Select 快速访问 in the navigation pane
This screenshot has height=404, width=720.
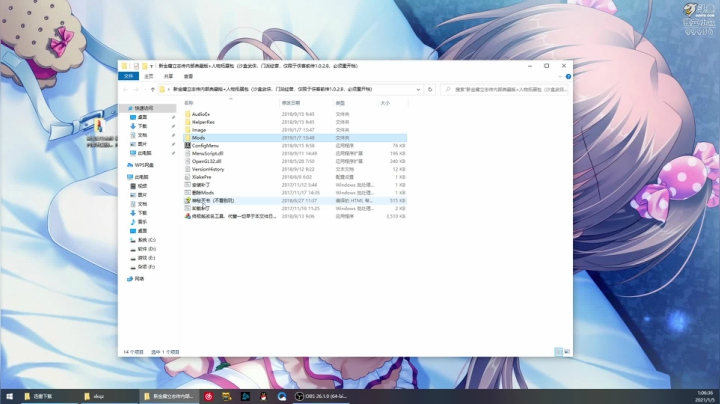[148, 108]
